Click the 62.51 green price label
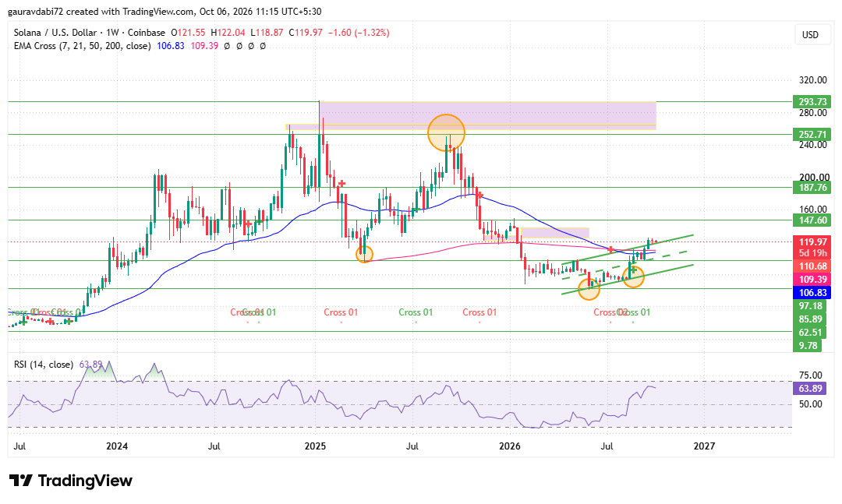The image size is (842, 504). (x=808, y=333)
